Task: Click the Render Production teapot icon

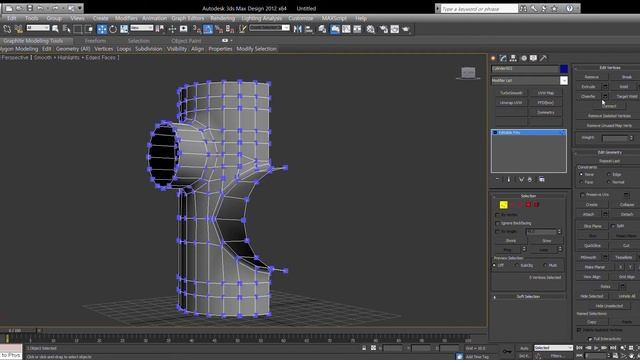Action: tap(406, 29)
